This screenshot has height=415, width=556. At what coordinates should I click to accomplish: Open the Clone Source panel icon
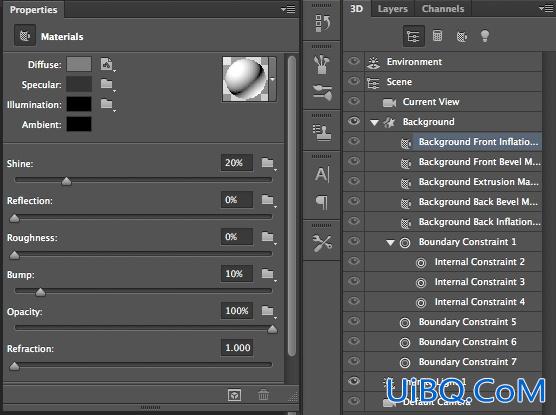click(322, 133)
